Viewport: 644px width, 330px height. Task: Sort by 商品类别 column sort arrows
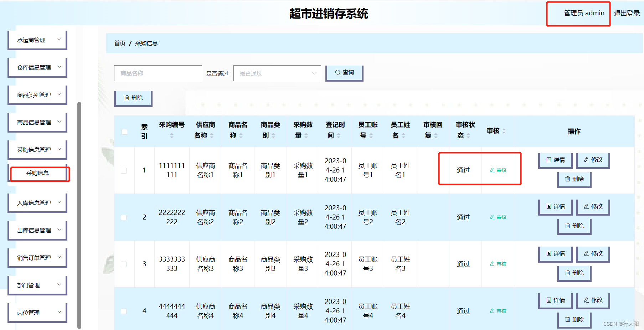tap(273, 136)
